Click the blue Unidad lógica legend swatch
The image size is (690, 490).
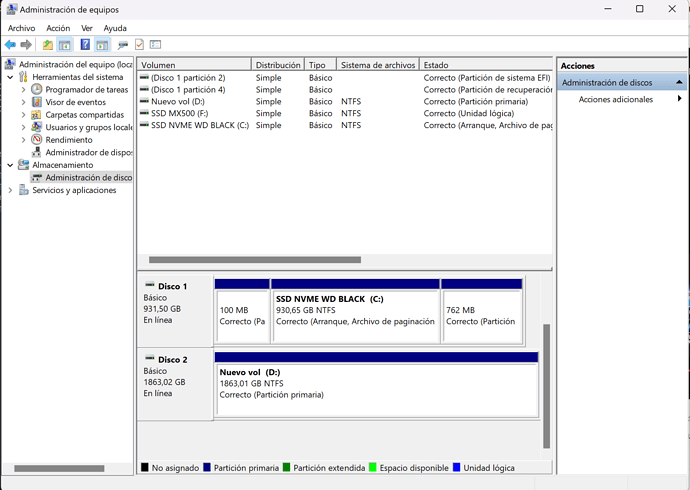point(456,467)
